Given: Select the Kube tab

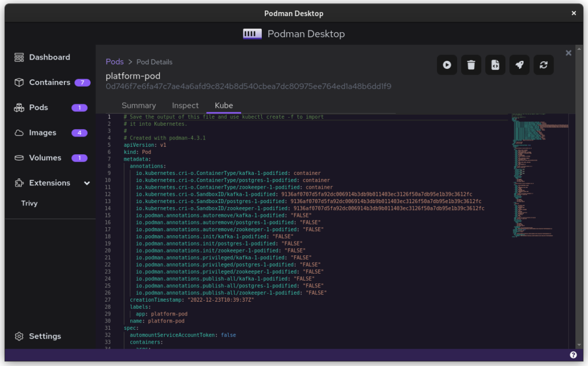Looking at the screenshot, I should point(224,106).
